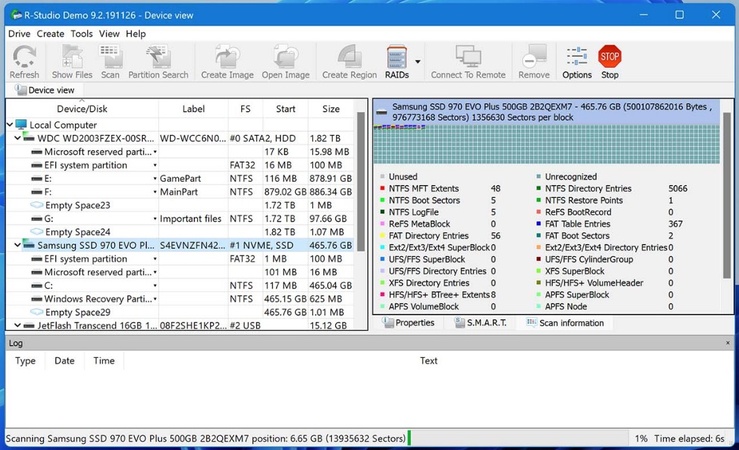Close the Log panel
The height and width of the screenshot is (450, 739).
[x=728, y=343]
